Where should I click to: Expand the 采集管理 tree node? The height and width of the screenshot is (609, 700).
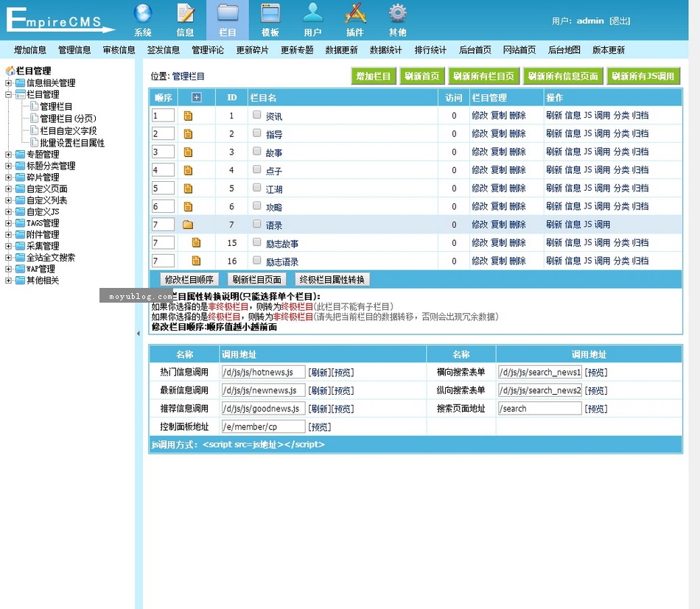tap(8, 246)
